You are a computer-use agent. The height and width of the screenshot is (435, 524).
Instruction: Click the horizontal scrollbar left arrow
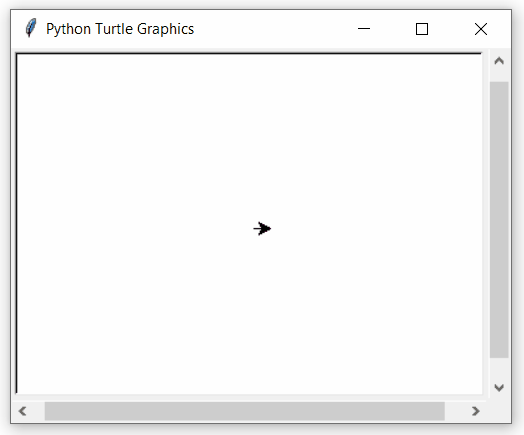pyautogui.click(x=22, y=411)
